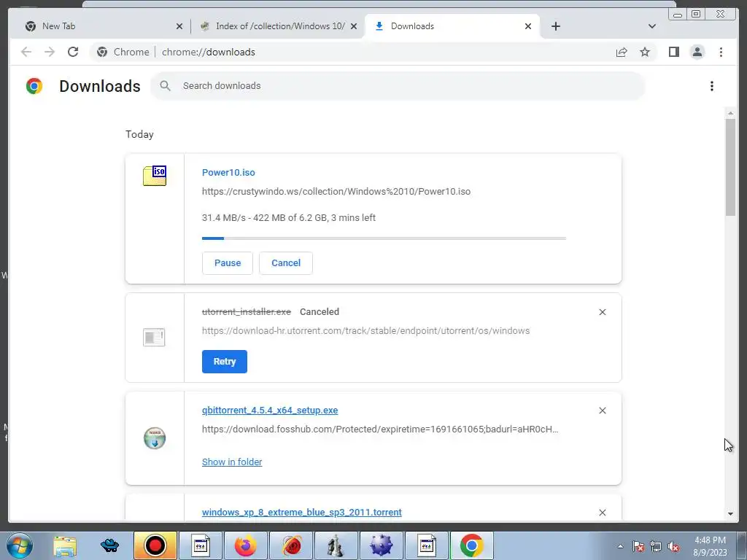
Task: Click the magnifier icon in search downloads
Action: (x=166, y=86)
